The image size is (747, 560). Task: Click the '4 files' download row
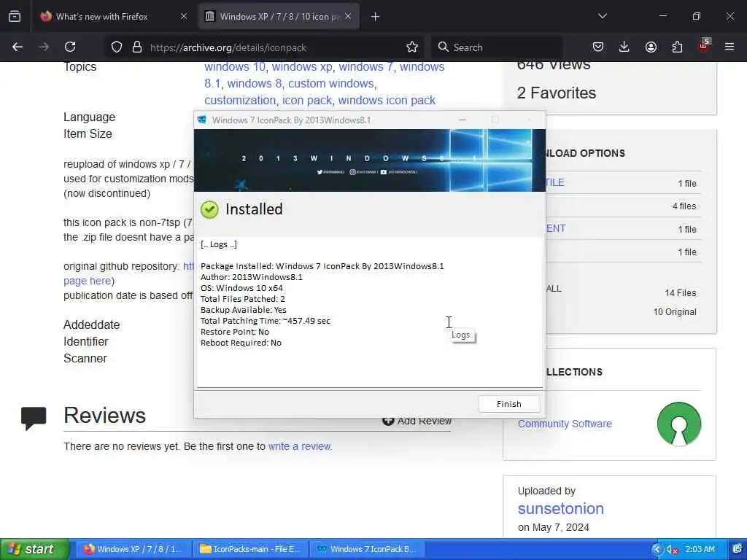[684, 206]
